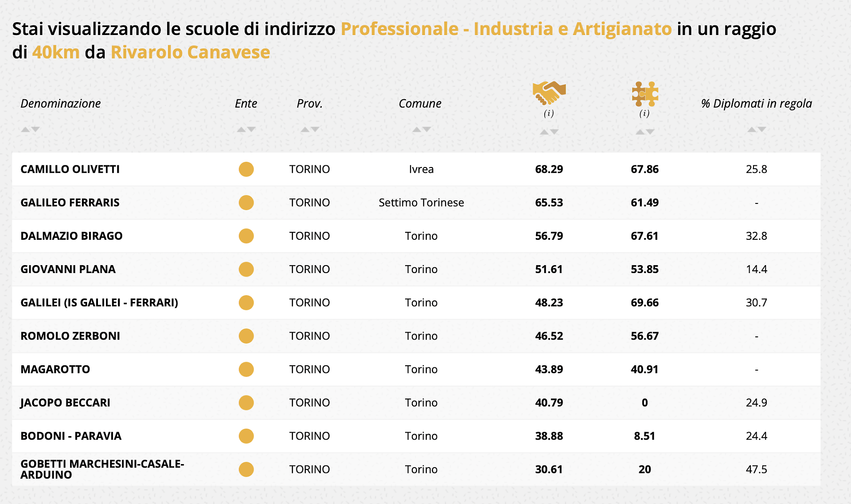Click Ente color dot for Jacopo Beccari

click(246, 402)
